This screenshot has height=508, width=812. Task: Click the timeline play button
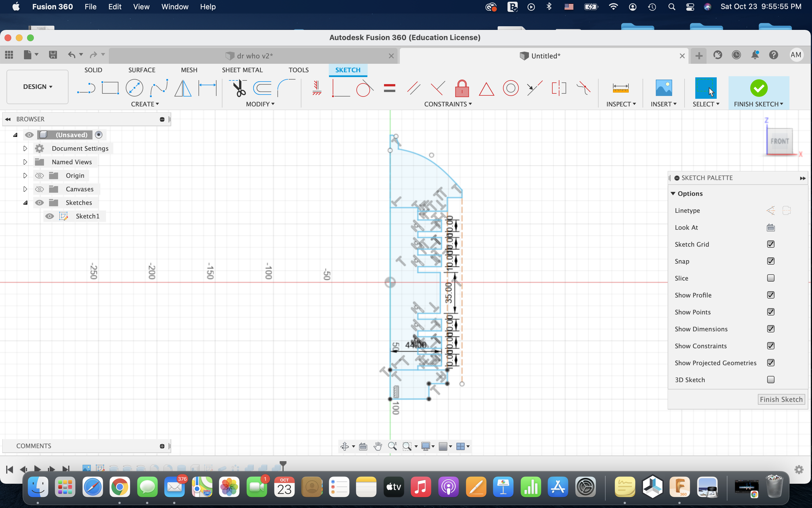click(37, 469)
